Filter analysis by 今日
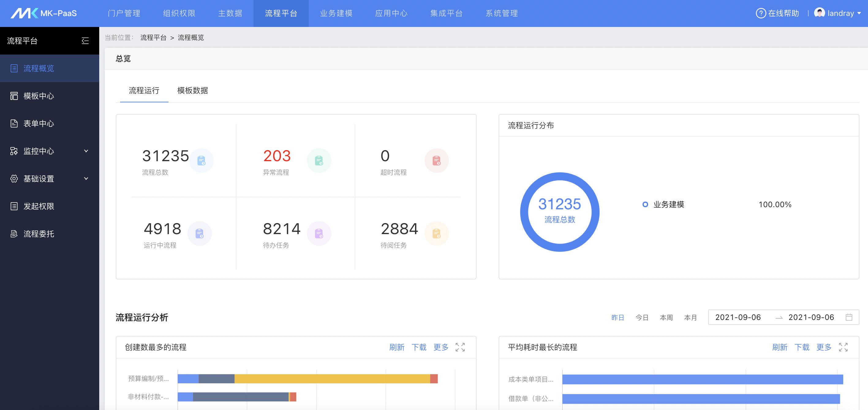Screen dimensions: 868x410 pos(642,318)
